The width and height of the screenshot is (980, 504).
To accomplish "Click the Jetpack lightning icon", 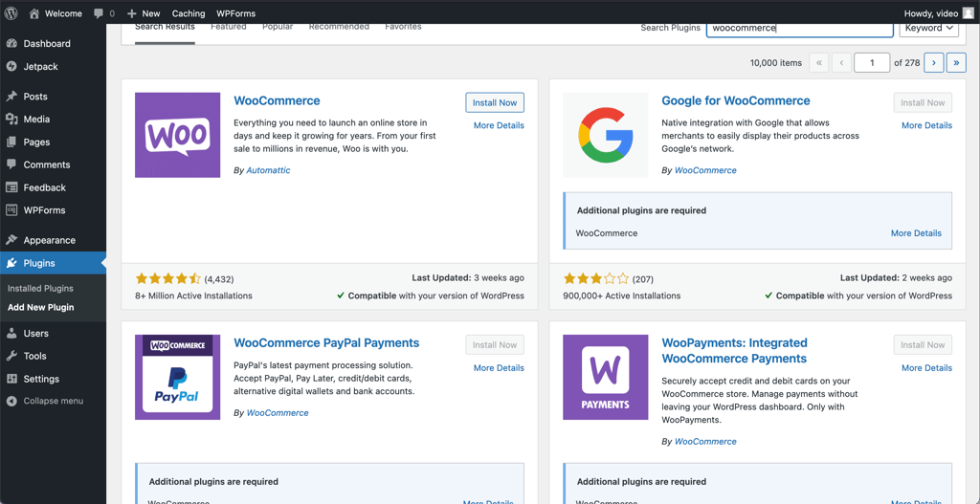I will pyautogui.click(x=11, y=66).
